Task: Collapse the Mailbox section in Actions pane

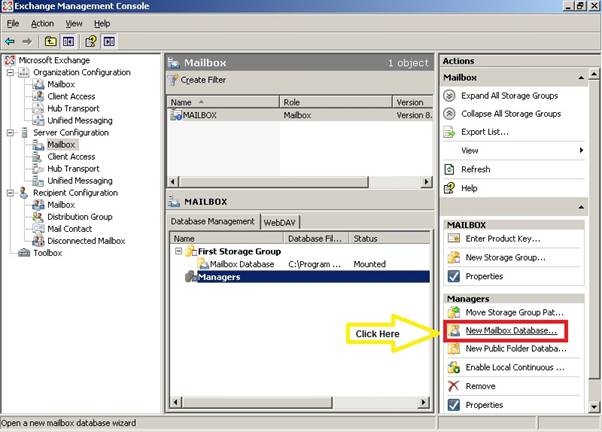Action: 581,78
